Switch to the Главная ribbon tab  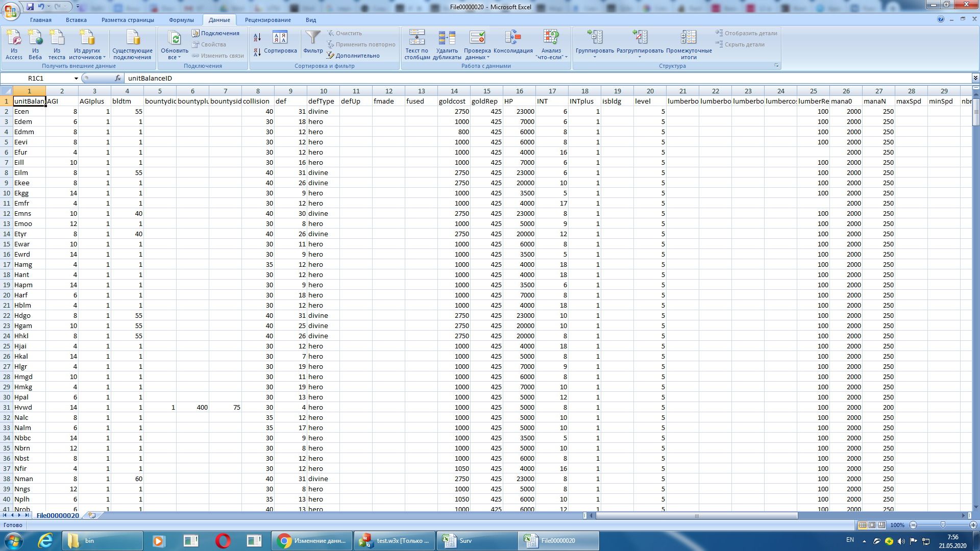(x=41, y=20)
